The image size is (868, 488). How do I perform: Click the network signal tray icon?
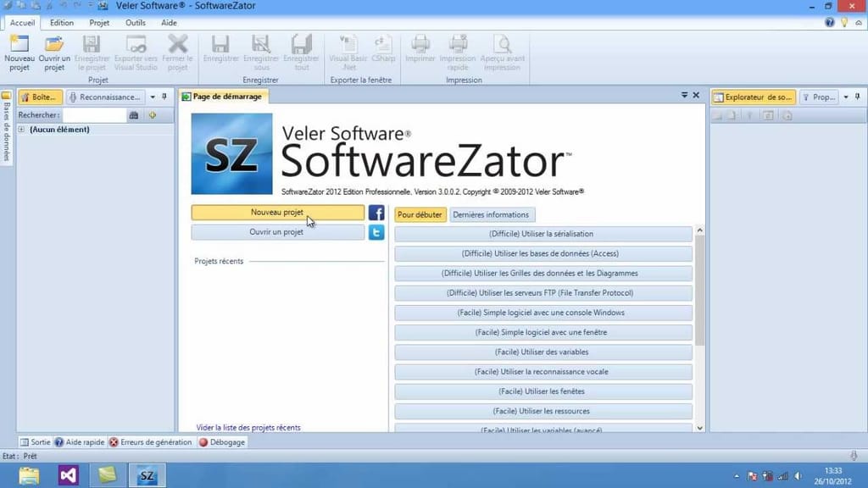click(x=782, y=476)
